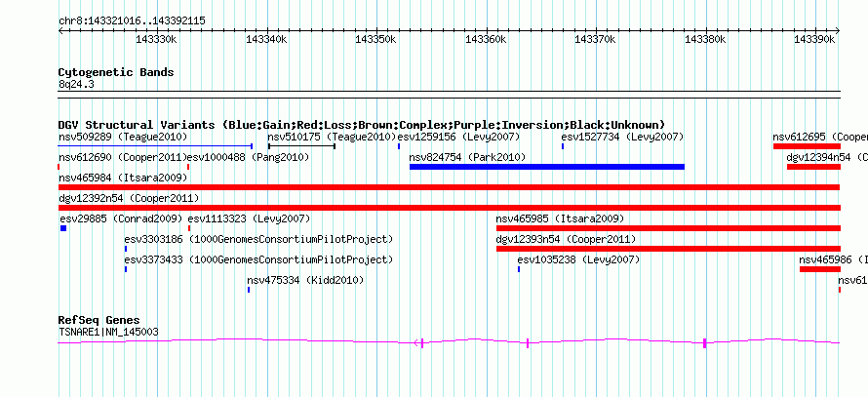The height and width of the screenshot is (397, 868).
Task: Click the 143380k ruler label
Action: click(x=706, y=40)
